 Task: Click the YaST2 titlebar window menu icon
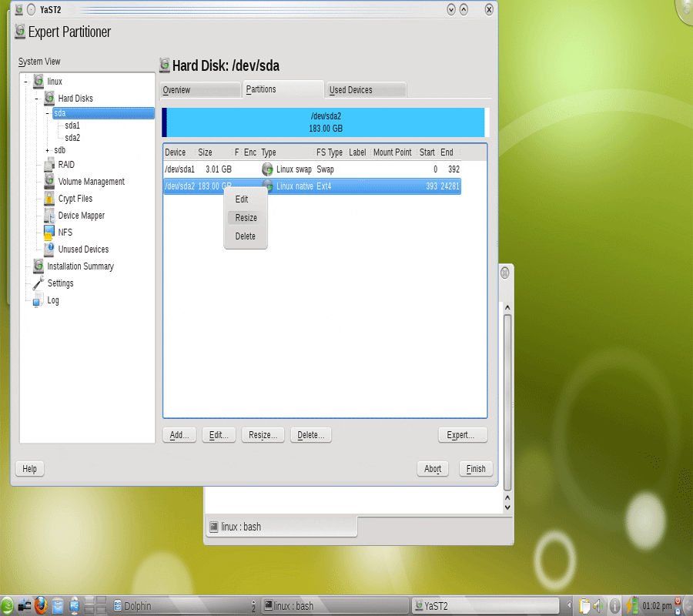coord(19,9)
